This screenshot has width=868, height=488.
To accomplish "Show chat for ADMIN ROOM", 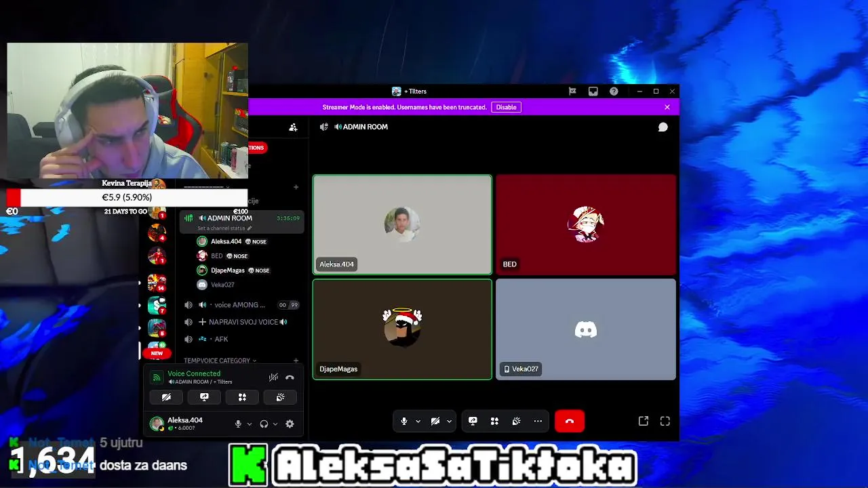I will click(x=663, y=127).
